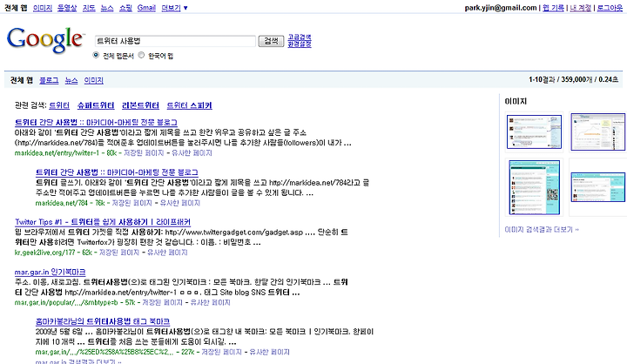Image resolution: width=627 pixels, height=364 pixels.
Task: Open 이미지 in the top navigation bar
Action: (43, 8)
